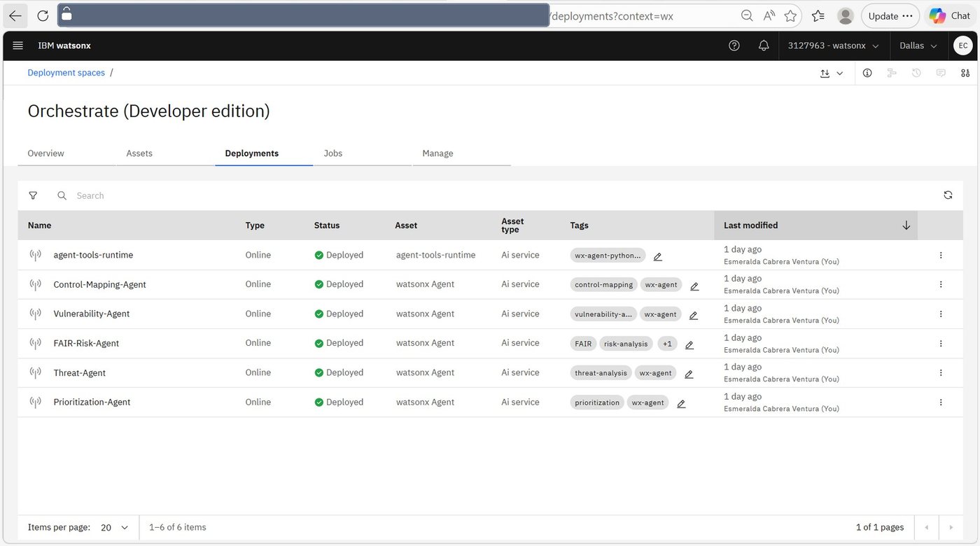Expand the +1 tag on FAIR-Risk-Agent
The width and height of the screenshot is (980, 546).
[667, 344]
